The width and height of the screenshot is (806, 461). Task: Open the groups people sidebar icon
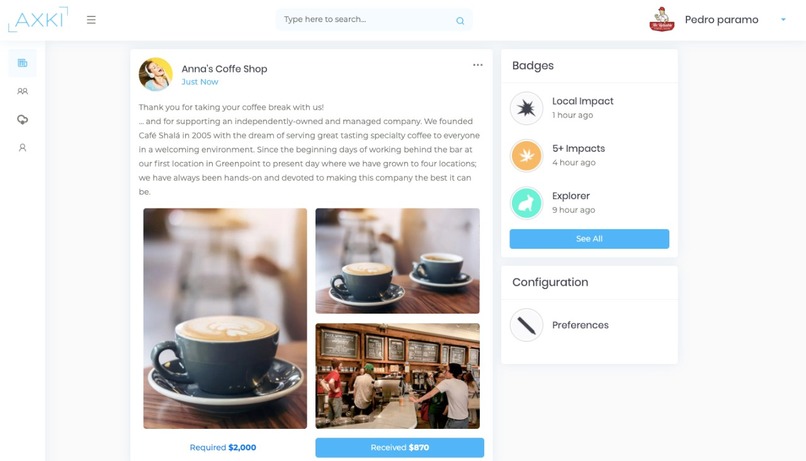(x=22, y=91)
